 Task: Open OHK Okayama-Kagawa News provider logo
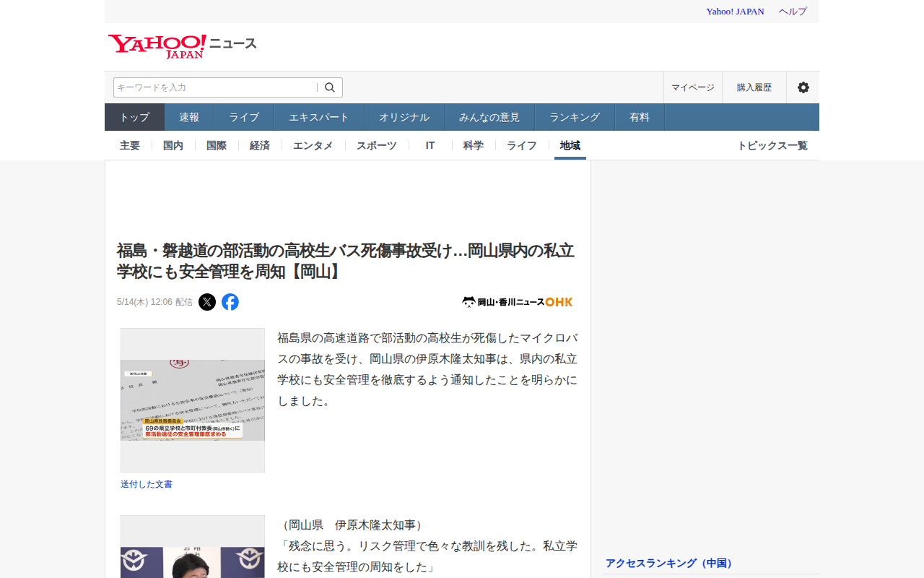click(518, 302)
